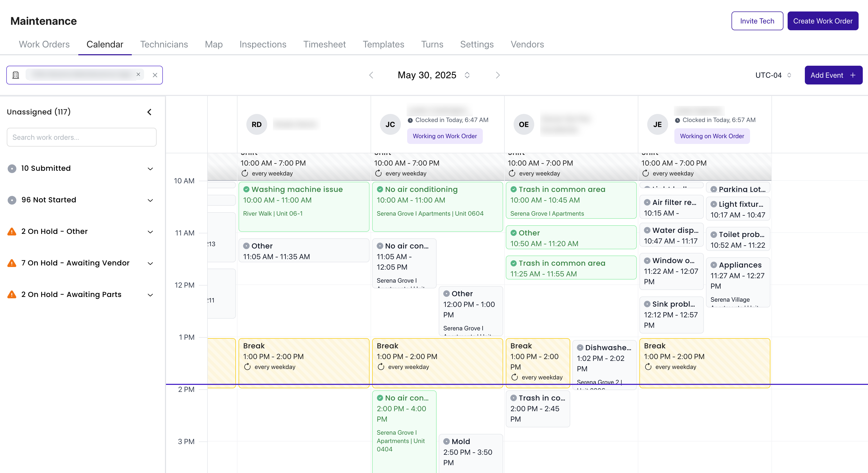Open the Map tab
Screen dimensions: 868x473
[214, 44]
